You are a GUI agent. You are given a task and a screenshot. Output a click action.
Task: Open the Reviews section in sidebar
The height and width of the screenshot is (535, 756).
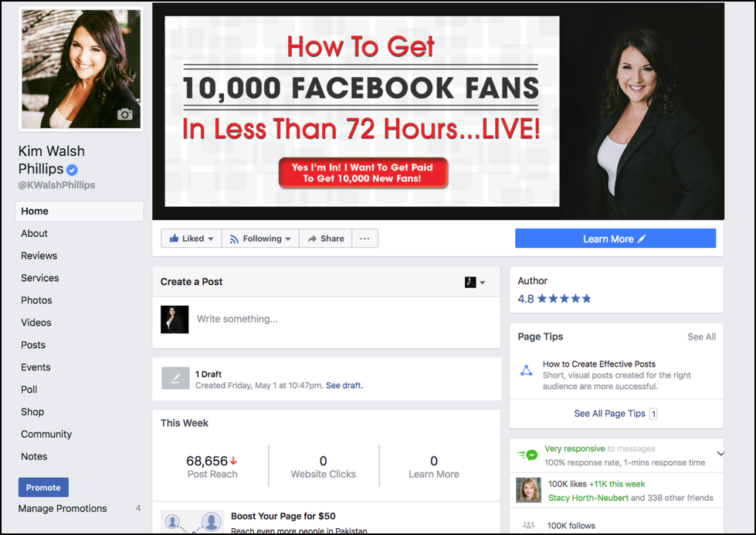(x=39, y=256)
